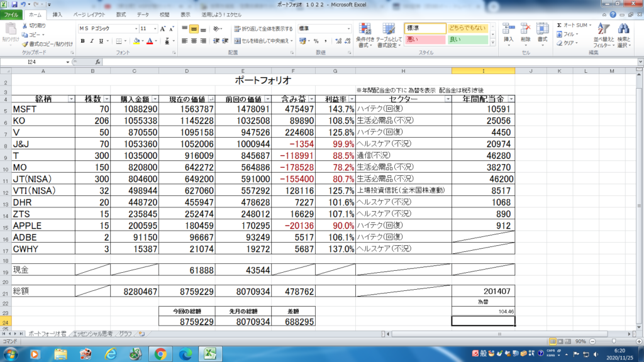Increase the cell indent

pos(225,41)
